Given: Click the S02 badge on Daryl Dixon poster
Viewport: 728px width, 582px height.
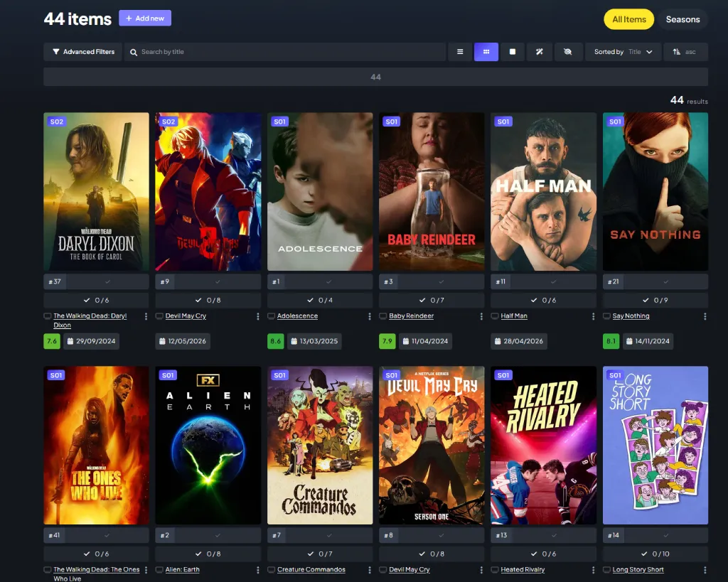Looking at the screenshot, I should (x=57, y=122).
